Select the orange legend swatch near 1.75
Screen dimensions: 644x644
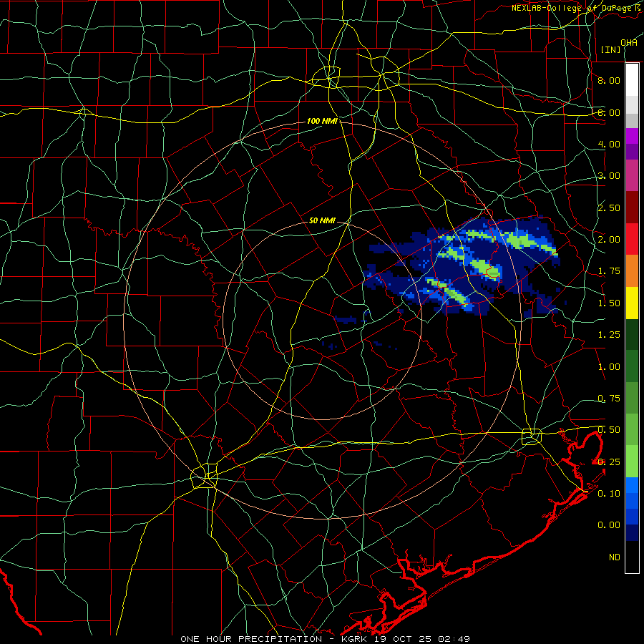point(632,271)
